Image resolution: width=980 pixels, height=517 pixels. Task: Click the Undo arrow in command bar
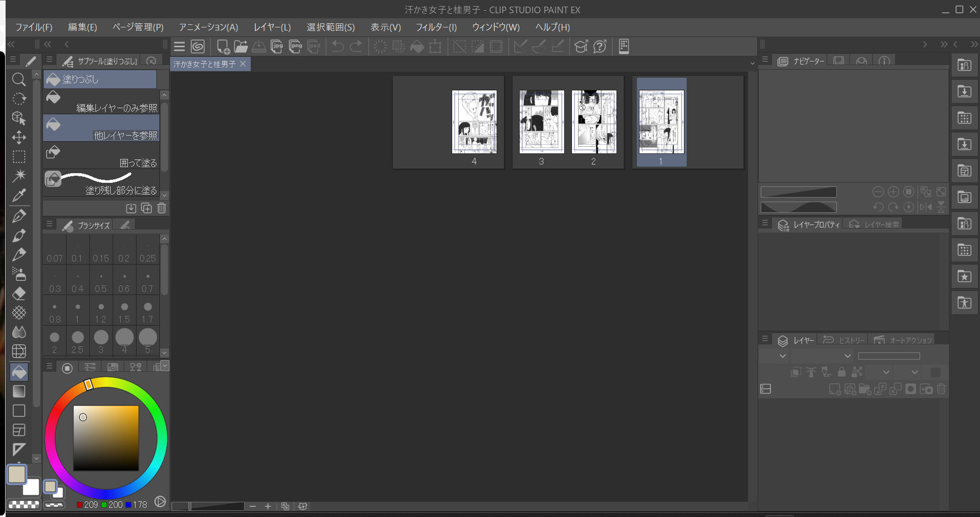coord(337,47)
